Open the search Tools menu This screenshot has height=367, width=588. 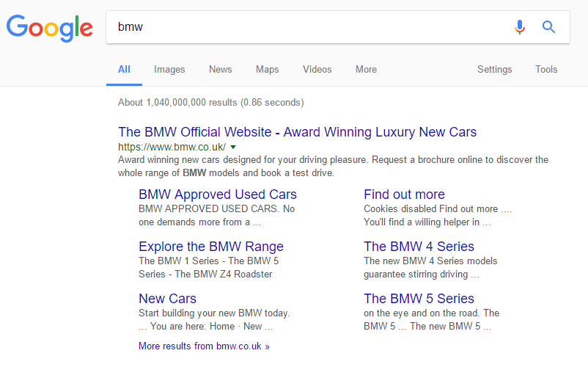pyautogui.click(x=546, y=70)
